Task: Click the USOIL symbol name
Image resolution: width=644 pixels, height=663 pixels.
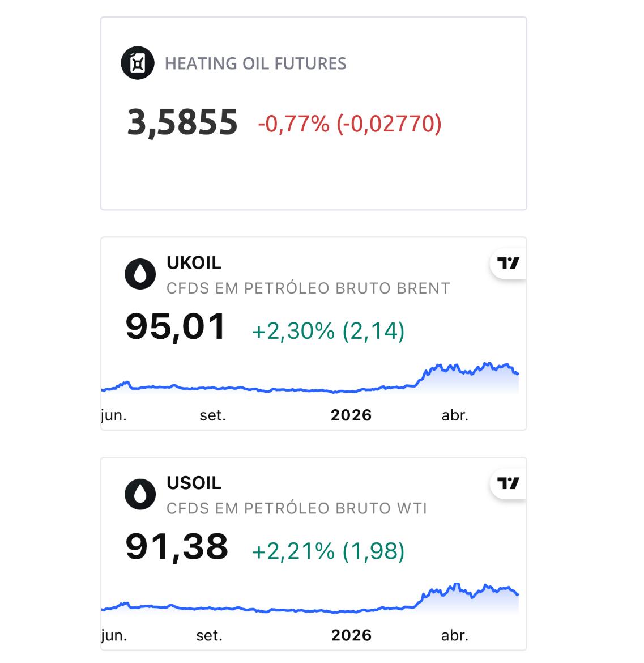Action: pyautogui.click(x=194, y=482)
